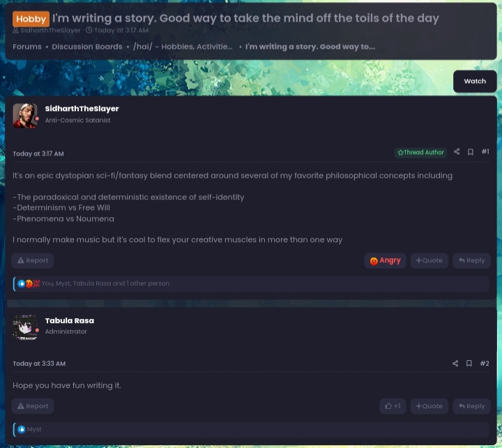Viewport: 502px width, 448px height.
Task: Open Discussion Boards breadcrumb
Action: (x=87, y=47)
